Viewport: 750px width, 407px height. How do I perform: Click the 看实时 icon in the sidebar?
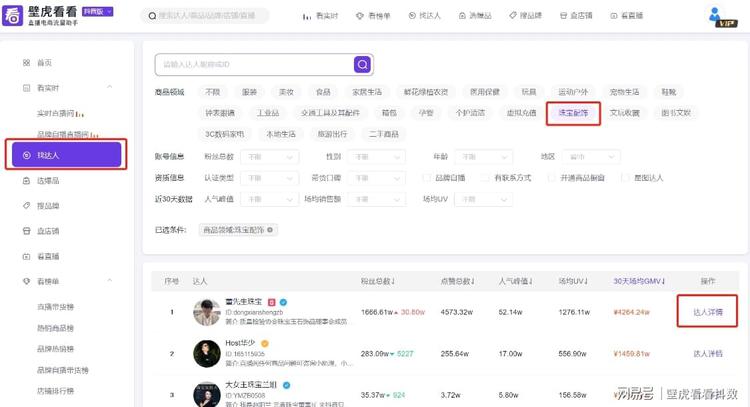[x=26, y=88]
